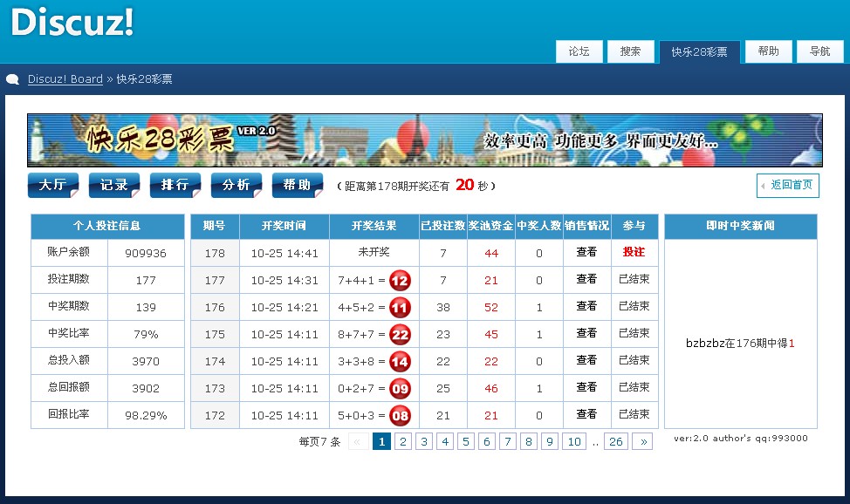Click the red result ball 11
The image size is (850, 504).
(x=400, y=308)
